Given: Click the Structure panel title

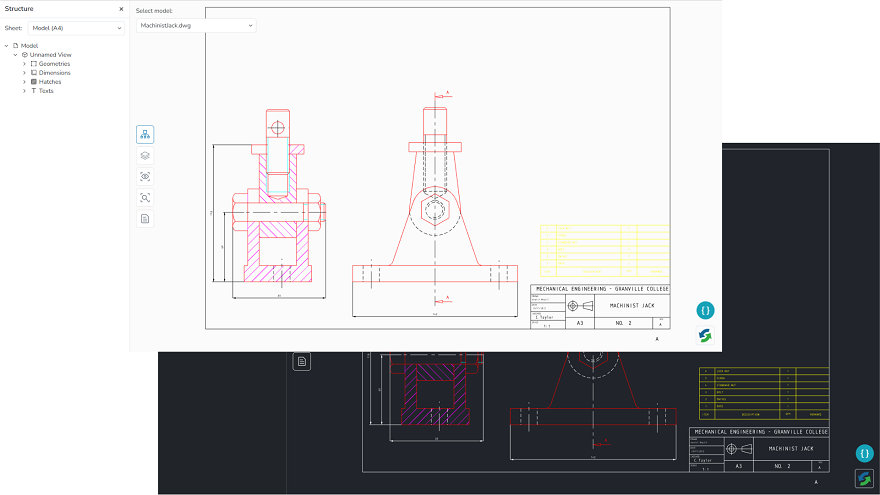Looking at the screenshot, I should (19, 9).
